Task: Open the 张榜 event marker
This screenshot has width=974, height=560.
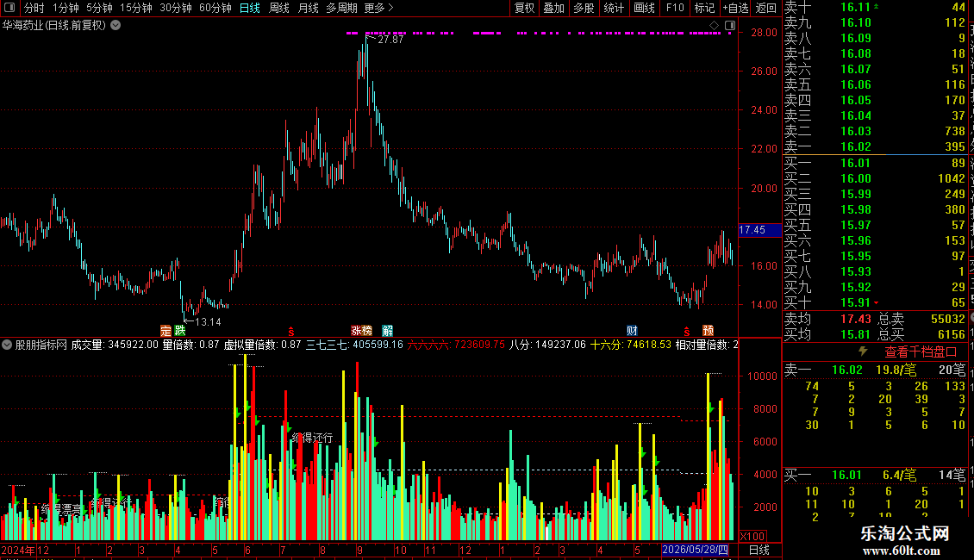Action: (361, 330)
